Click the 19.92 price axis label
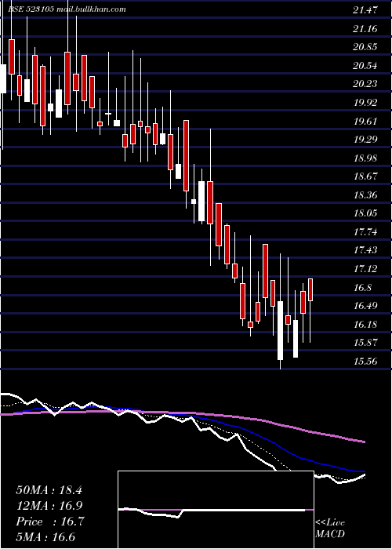 [365, 103]
